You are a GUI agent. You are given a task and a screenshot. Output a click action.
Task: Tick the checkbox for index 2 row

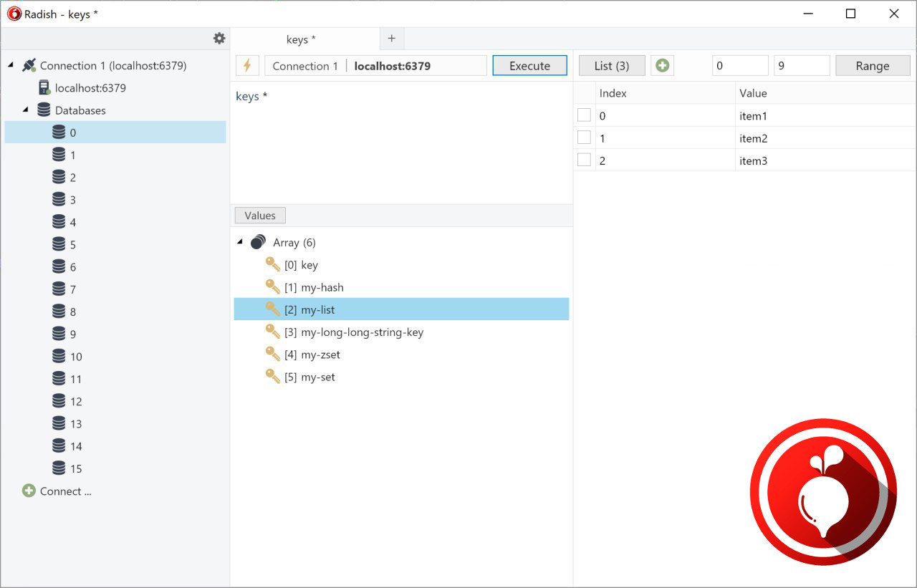point(584,160)
